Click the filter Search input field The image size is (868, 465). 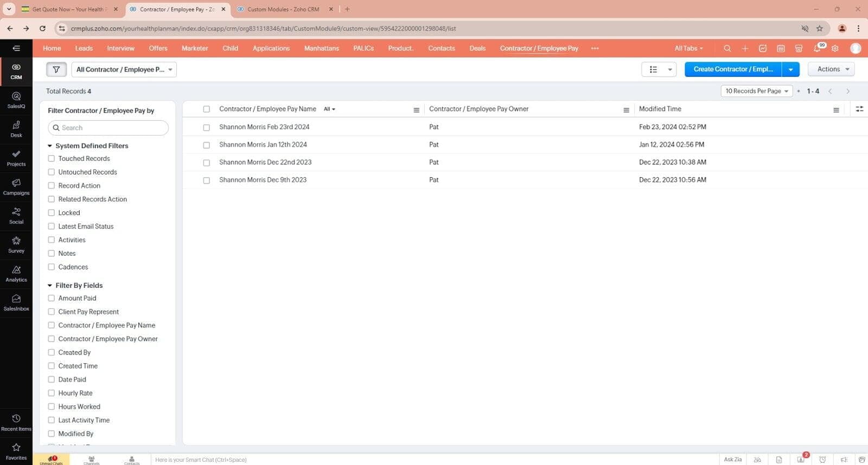[108, 128]
